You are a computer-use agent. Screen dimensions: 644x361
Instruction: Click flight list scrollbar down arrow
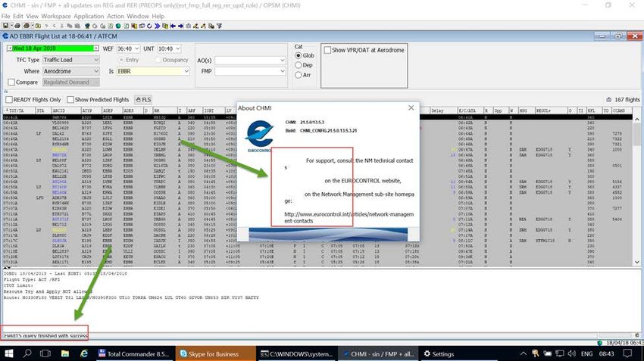click(x=636, y=262)
